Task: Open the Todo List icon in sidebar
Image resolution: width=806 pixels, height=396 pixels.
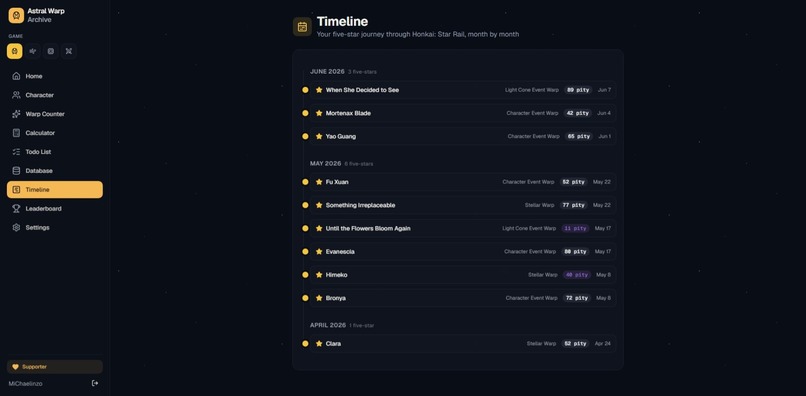Action: 16,152
